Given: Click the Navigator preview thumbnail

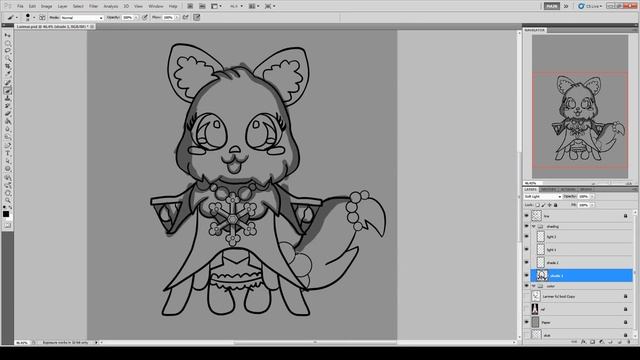Looking at the screenshot, I should [580, 106].
